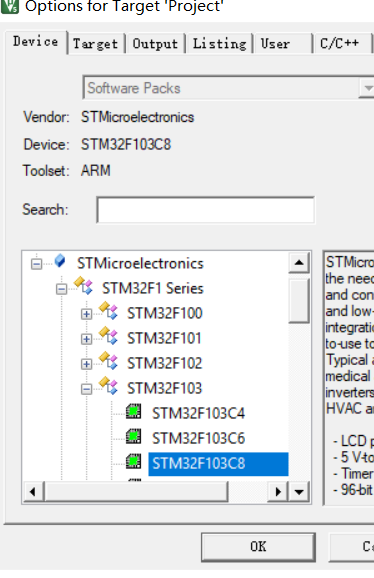Click the STM32F103C4 chip icon

click(x=133, y=412)
